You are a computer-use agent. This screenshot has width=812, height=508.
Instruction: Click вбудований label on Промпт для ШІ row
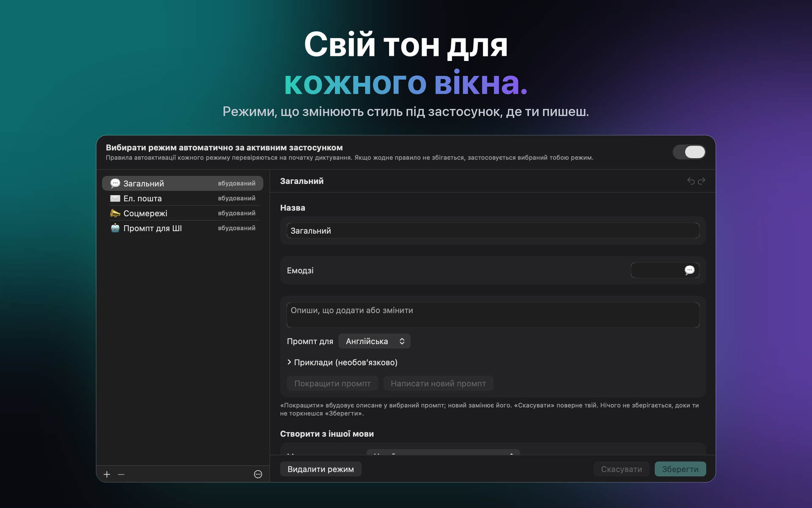[236, 228]
